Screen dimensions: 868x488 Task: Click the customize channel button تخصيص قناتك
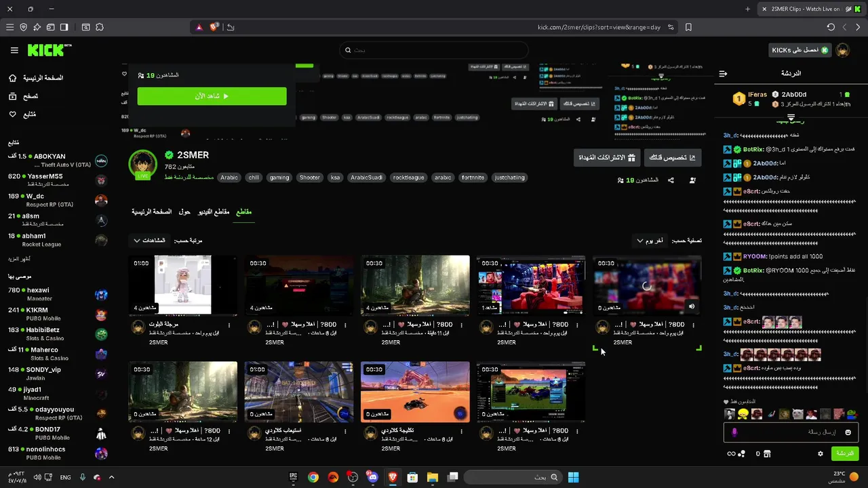pyautogui.click(x=673, y=157)
